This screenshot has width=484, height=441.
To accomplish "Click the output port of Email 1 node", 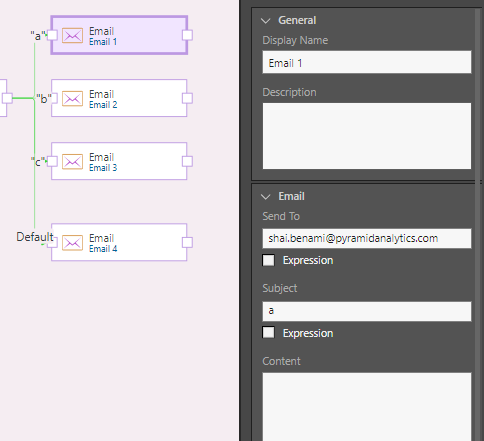I will pyautogui.click(x=187, y=35).
